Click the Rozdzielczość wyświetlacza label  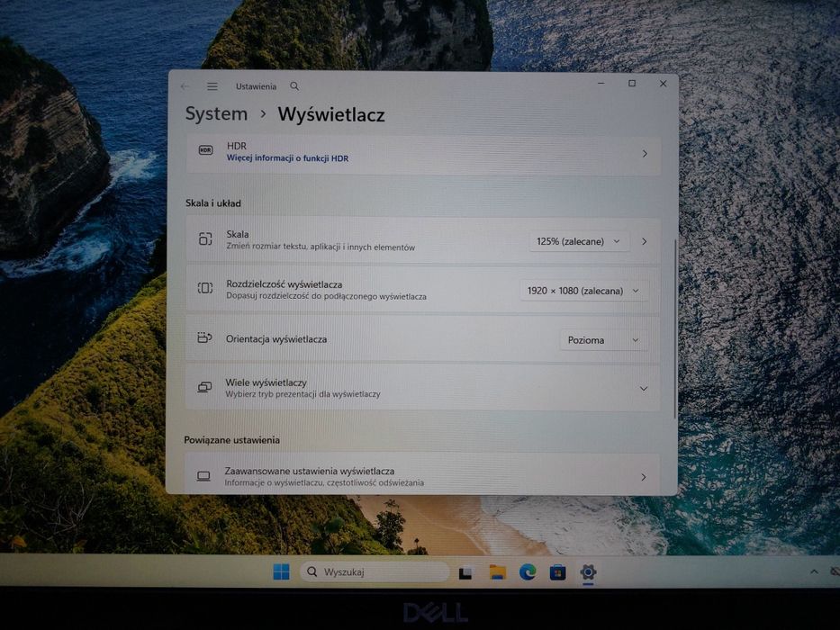tap(284, 284)
